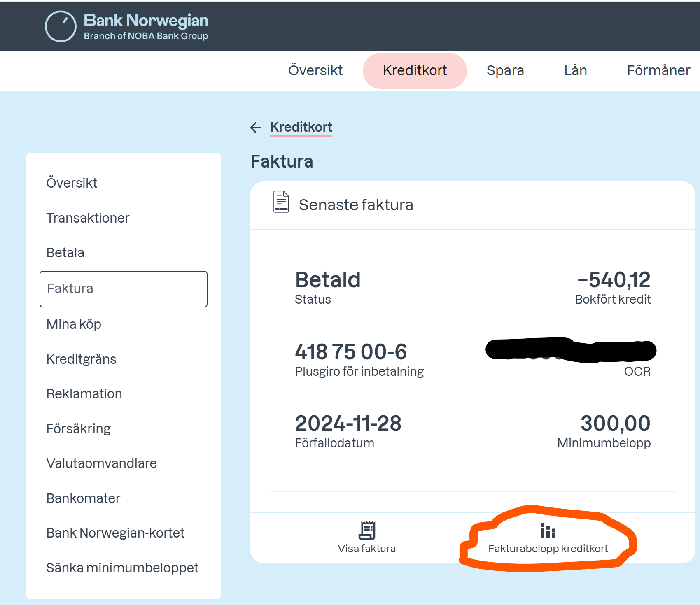
Task: Open Mina köp from the sidebar
Action: click(x=74, y=324)
